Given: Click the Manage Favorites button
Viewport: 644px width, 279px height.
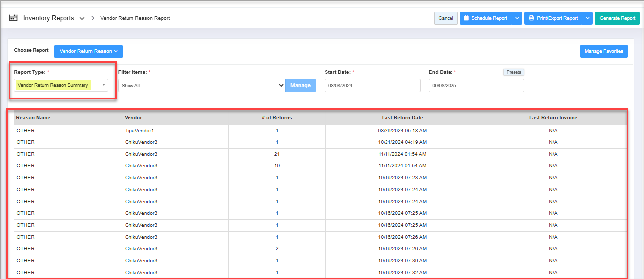Looking at the screenshot, I should [x=603, y=51].
